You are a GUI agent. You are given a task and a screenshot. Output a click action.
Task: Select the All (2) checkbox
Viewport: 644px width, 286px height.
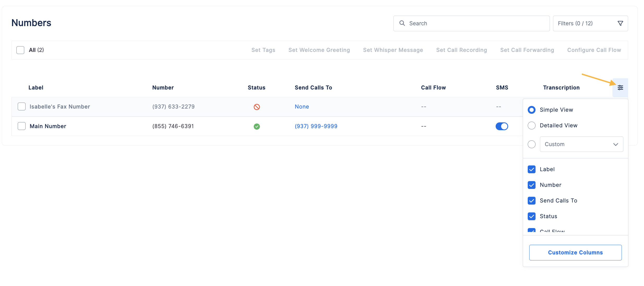(20, 50)
